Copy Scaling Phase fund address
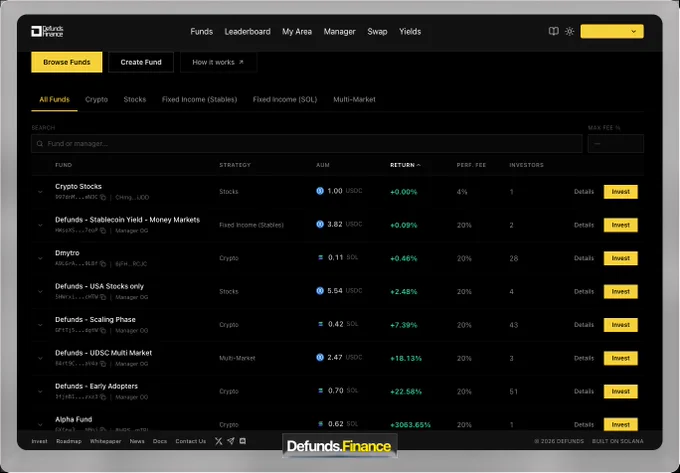The height and width of the screenshot is (473, 680). (x=103, y=330)
